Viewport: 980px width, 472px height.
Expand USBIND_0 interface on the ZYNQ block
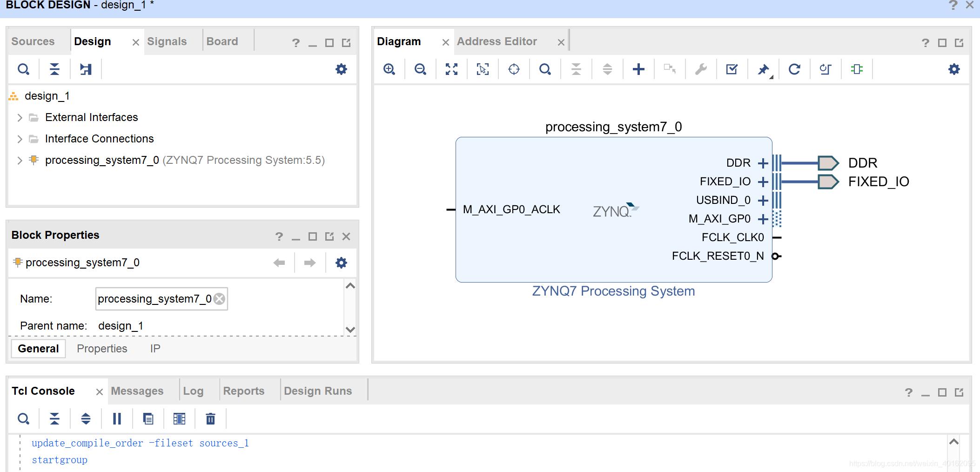pos(763,201)
